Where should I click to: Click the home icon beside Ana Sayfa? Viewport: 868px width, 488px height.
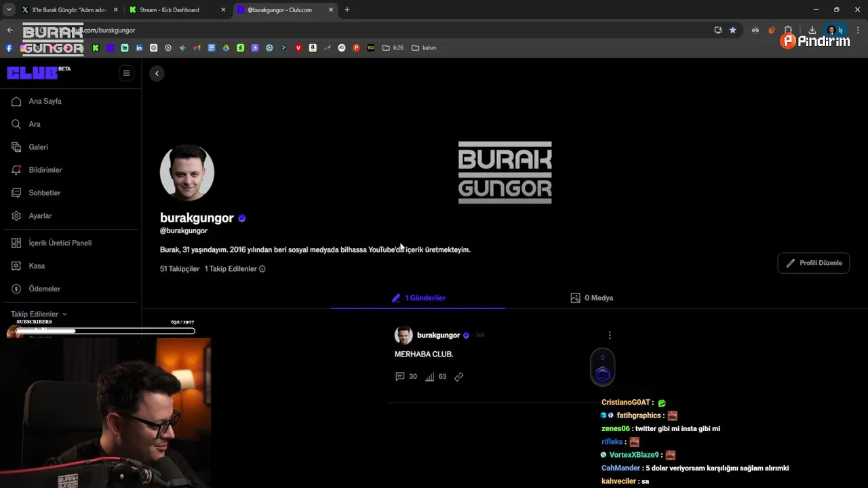16,101
